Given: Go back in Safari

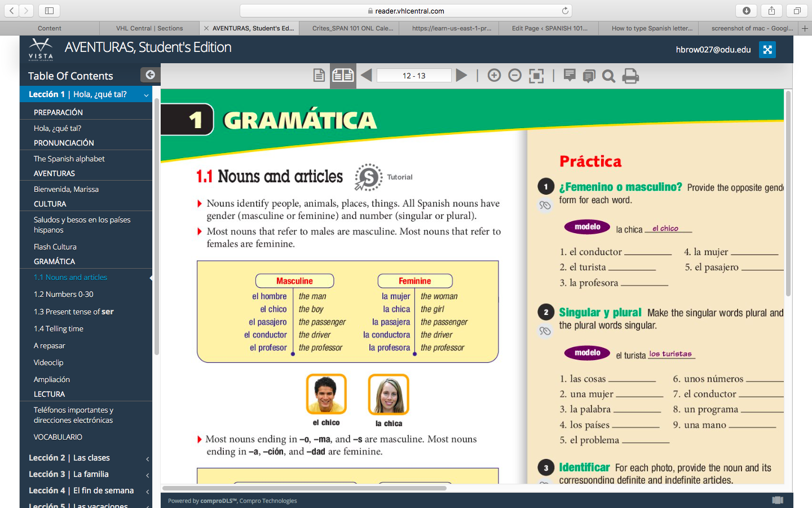Looking at the screenshot, I should tap(11, 11).
